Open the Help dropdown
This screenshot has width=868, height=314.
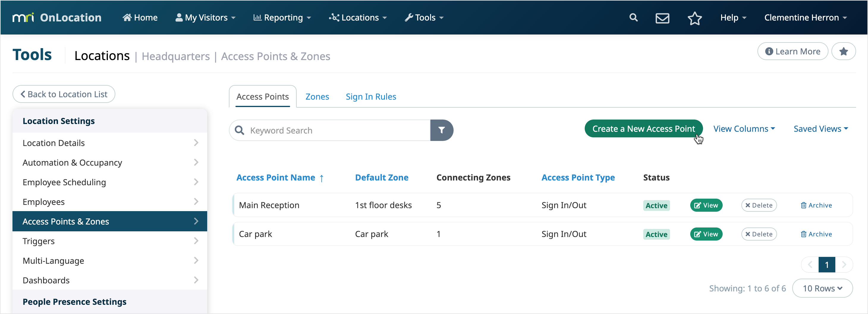[x=733, y=18]
